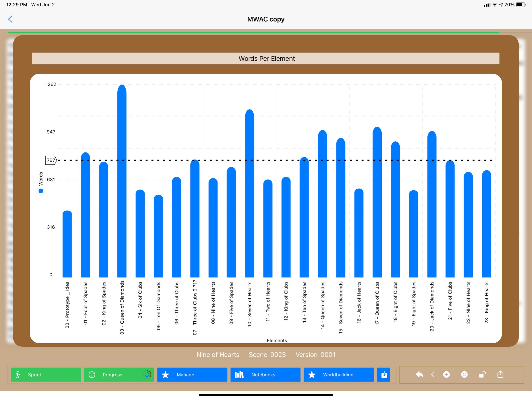The height and width of the screenshot is (399, 532).
Task: Toggle the Words series legend dot
Action: [x=41, y=191]
